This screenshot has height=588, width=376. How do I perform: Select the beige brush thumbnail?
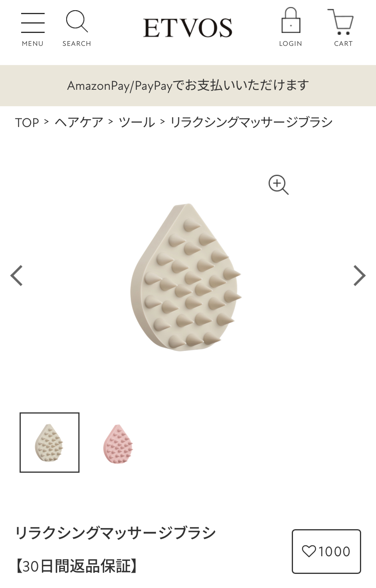(50, 443)
